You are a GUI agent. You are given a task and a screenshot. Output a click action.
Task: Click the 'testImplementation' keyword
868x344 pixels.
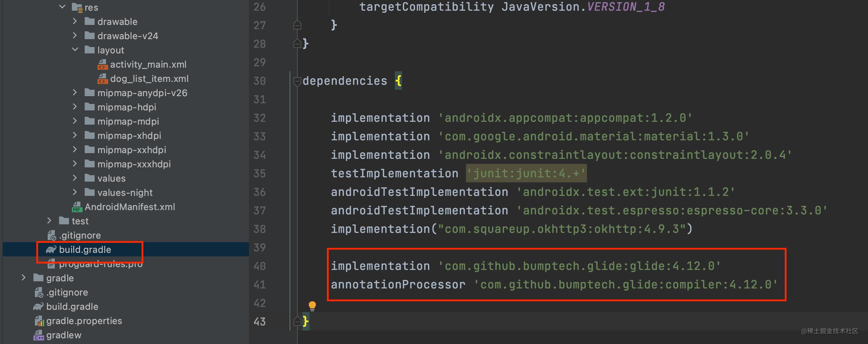(x=395, y=173)
